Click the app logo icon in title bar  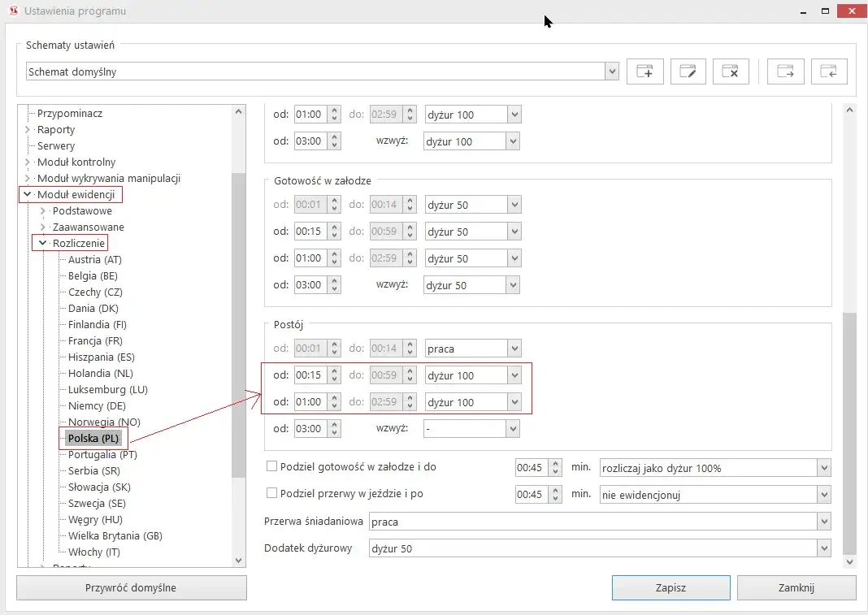(x=12, y=11)
